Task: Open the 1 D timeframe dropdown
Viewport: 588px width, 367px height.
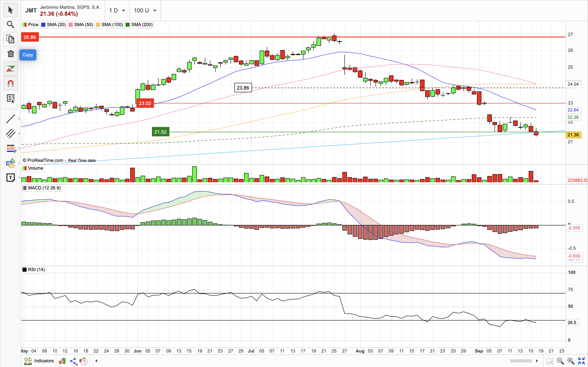Action: [117, 10]
